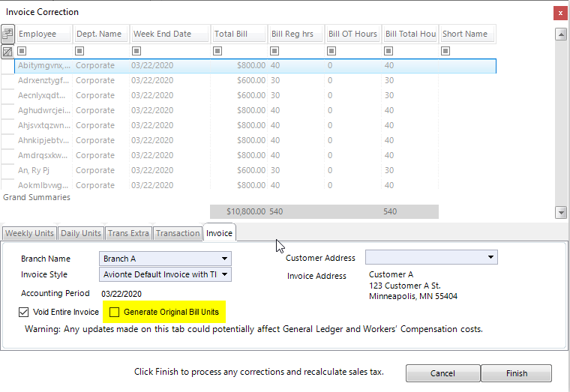The image size is (570, 392).
Task: Open the Bill Total Hours column filter icon
Action: click(x=388, y=51)
